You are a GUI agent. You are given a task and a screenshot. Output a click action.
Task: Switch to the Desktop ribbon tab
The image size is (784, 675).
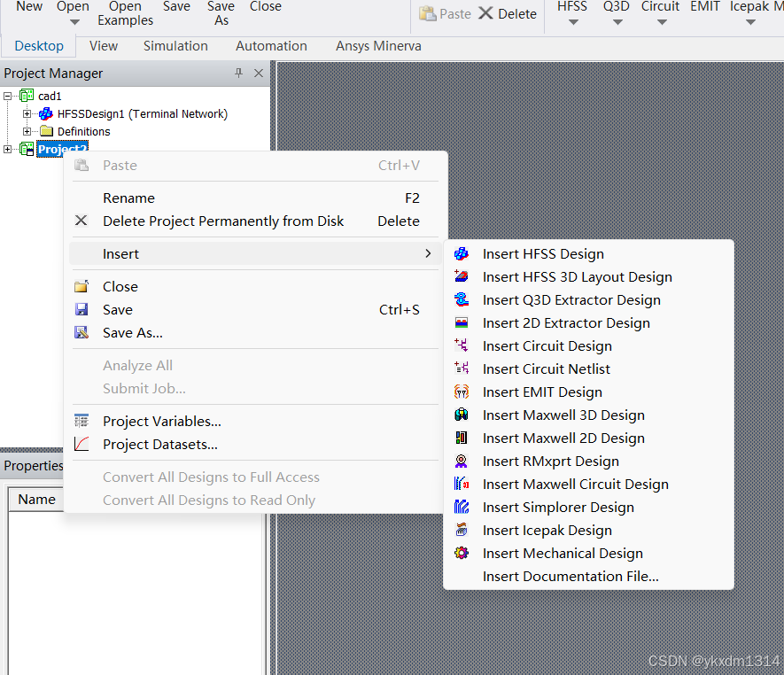[39, 46]
